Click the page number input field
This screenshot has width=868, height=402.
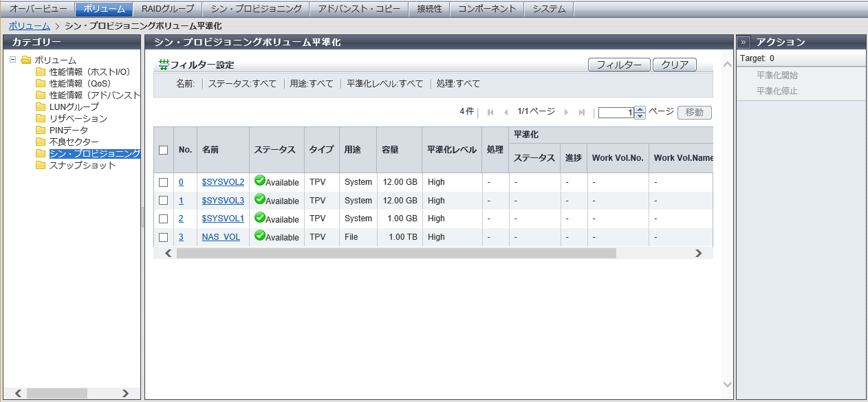coord(616,113)
